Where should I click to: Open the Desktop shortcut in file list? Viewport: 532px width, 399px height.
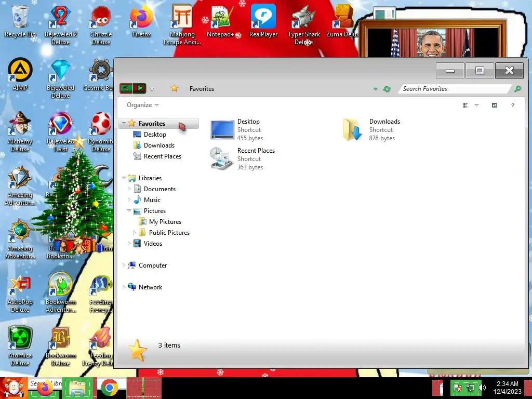click(237, 129)
